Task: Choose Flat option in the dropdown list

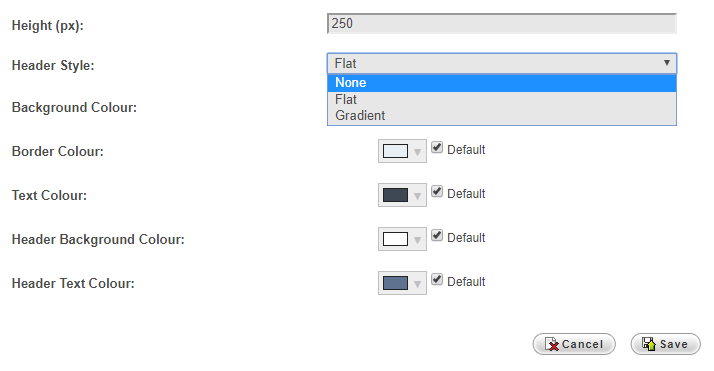Action: pos(502,100)
